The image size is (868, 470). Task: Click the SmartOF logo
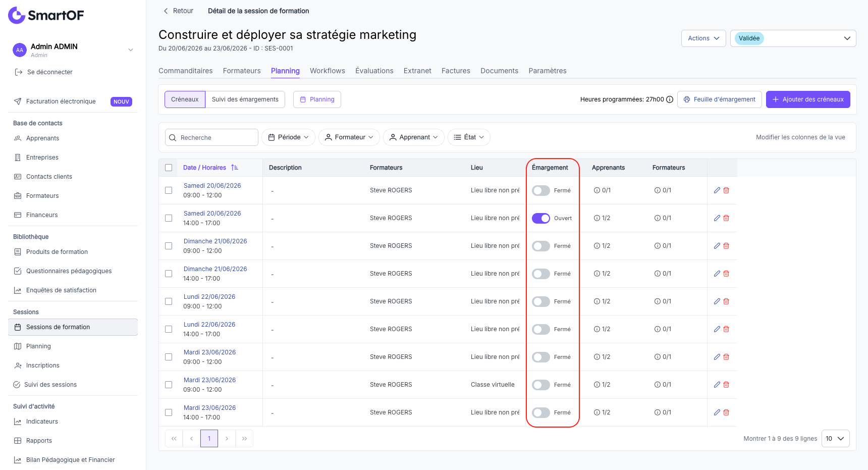point(46,15)
